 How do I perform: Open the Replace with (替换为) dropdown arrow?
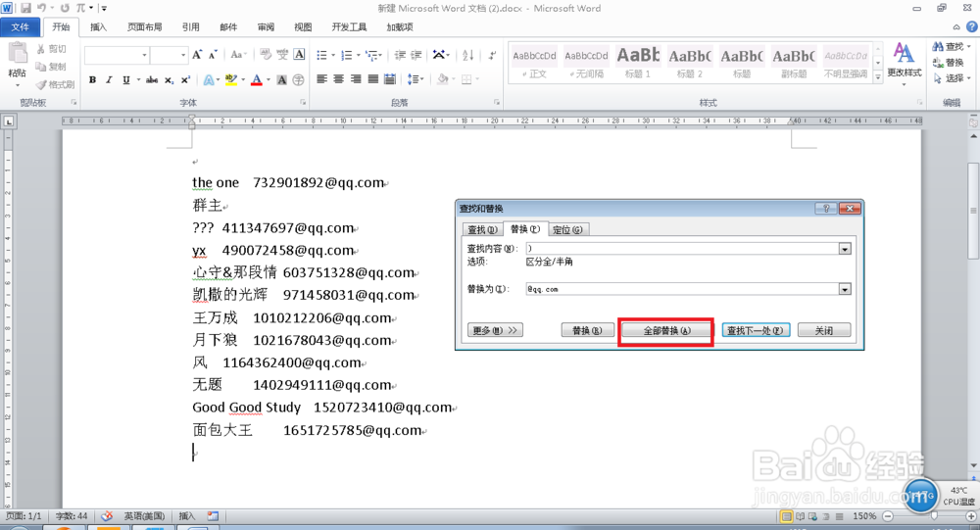coord(845,289)
